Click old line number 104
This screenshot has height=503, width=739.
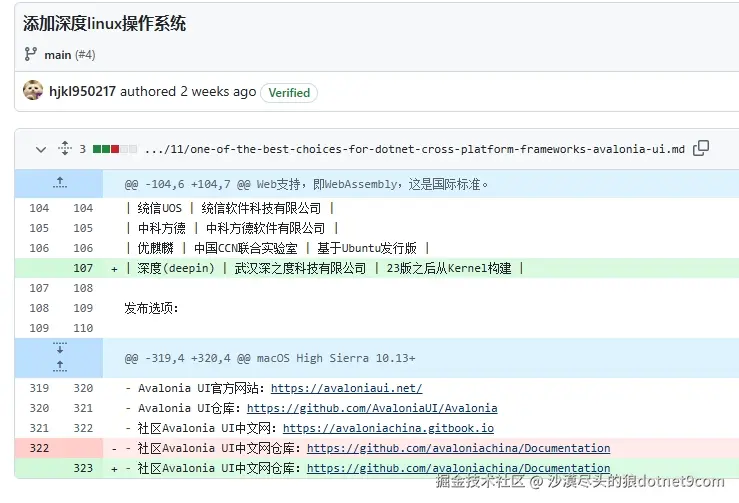point(39,208)
